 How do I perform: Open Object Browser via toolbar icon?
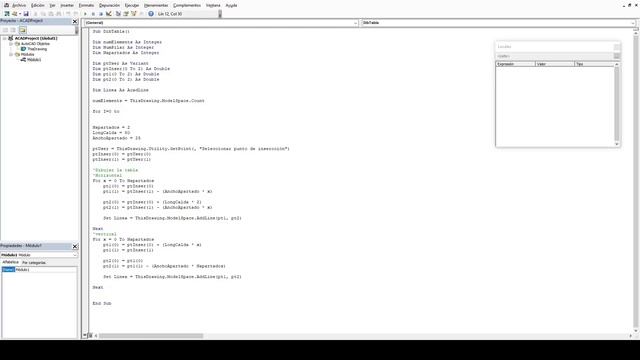(133, 14)
